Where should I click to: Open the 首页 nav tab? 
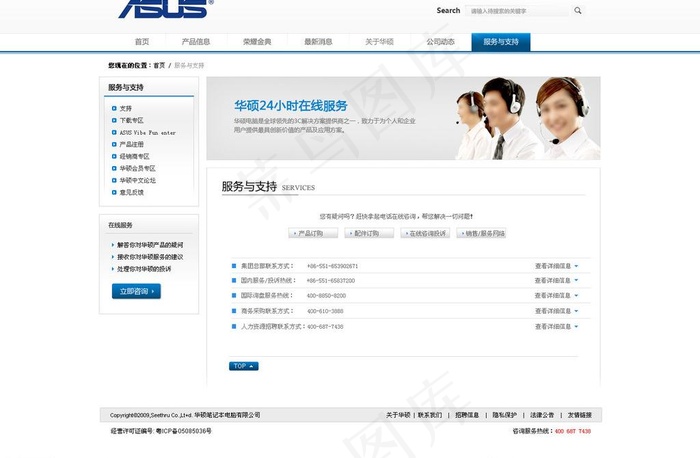pos(142,42)
